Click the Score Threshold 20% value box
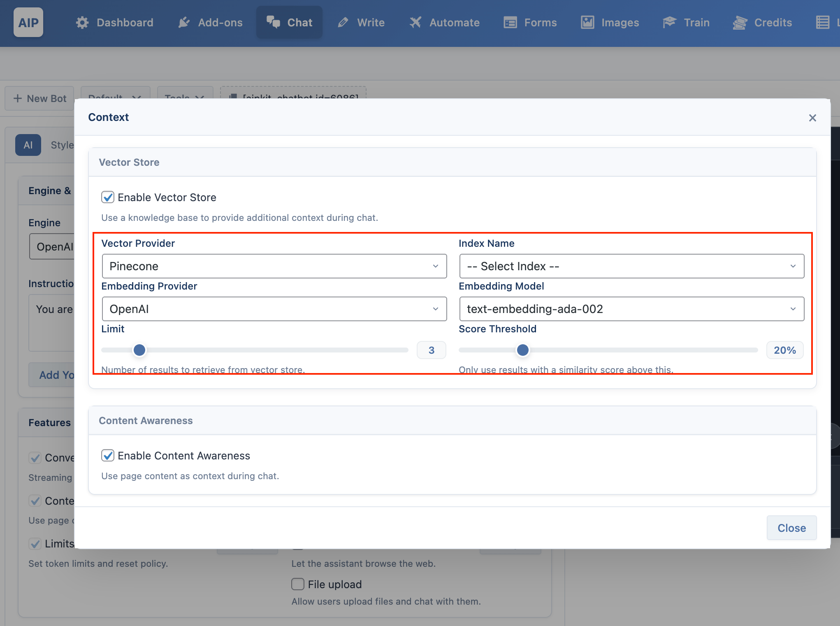 (785, 350)
